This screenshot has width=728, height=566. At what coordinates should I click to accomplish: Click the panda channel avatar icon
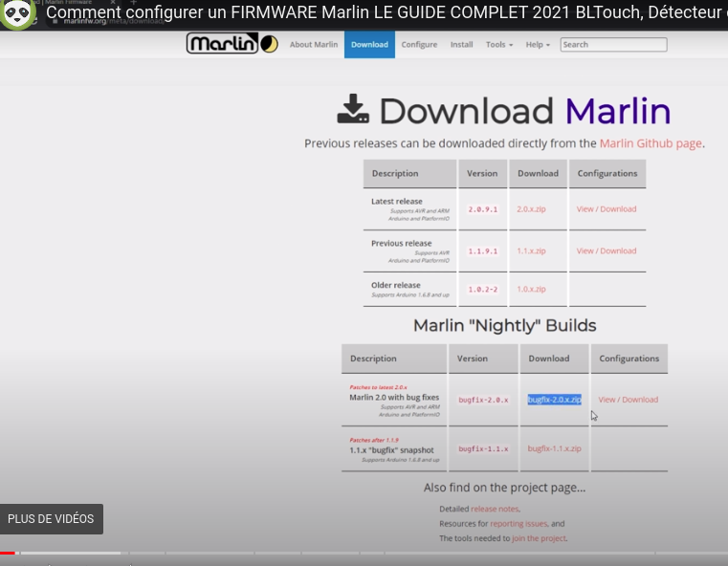point(17,13)
